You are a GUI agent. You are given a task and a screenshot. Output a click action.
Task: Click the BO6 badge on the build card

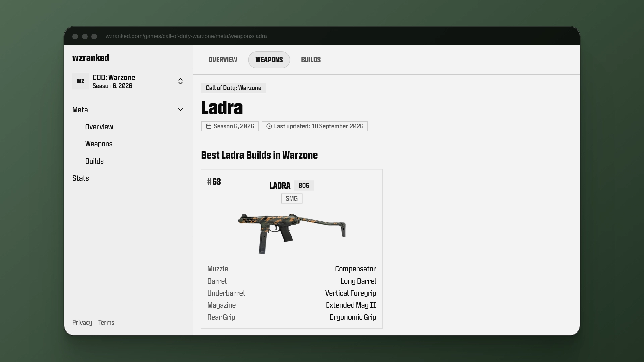[304, 185]
